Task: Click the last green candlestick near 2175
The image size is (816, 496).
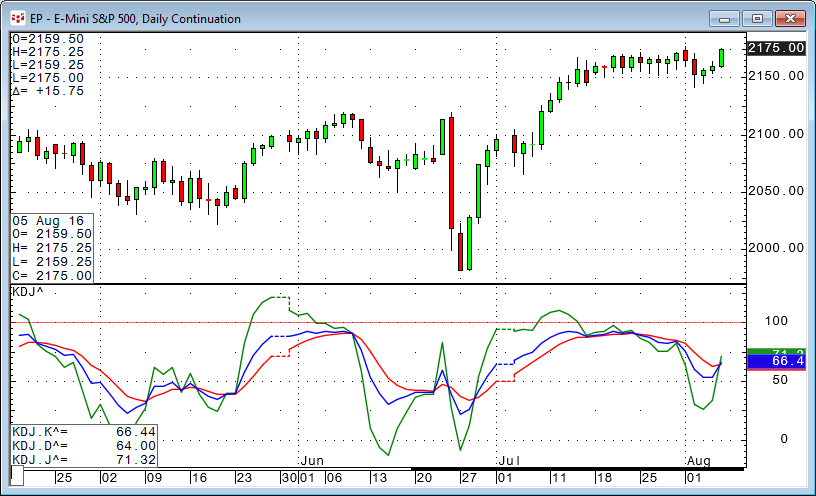Action: pyautogui.click(x=721, y=58)
